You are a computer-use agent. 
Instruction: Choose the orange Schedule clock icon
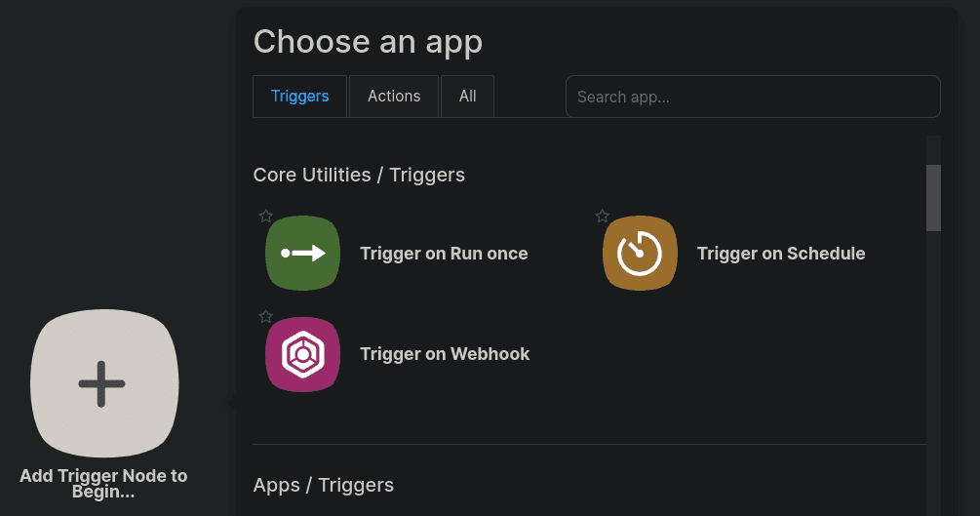[640, 254]
